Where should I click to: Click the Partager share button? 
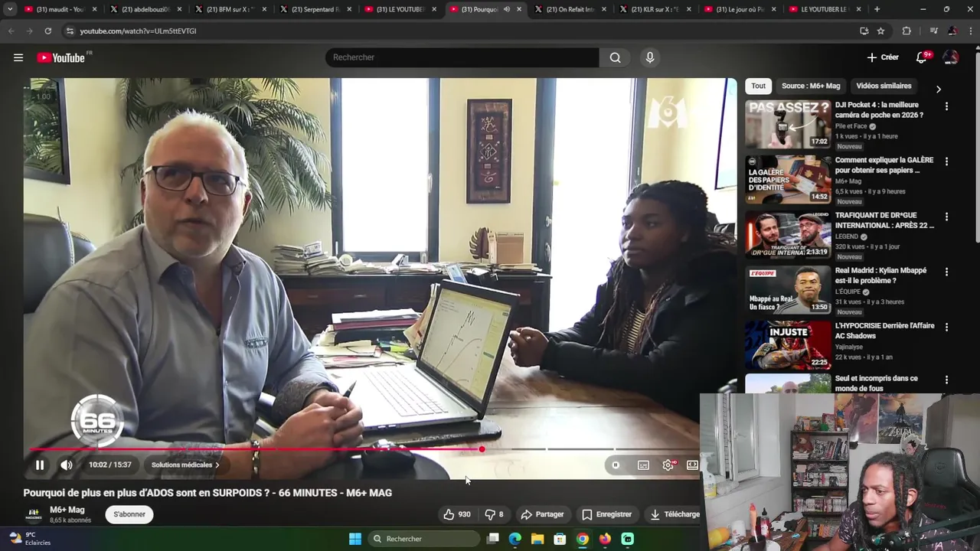point(542,514)
